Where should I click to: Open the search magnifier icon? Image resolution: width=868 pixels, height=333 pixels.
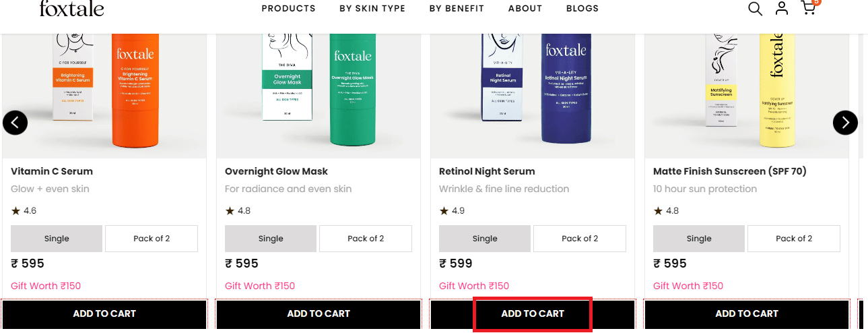tap(756, 9)
